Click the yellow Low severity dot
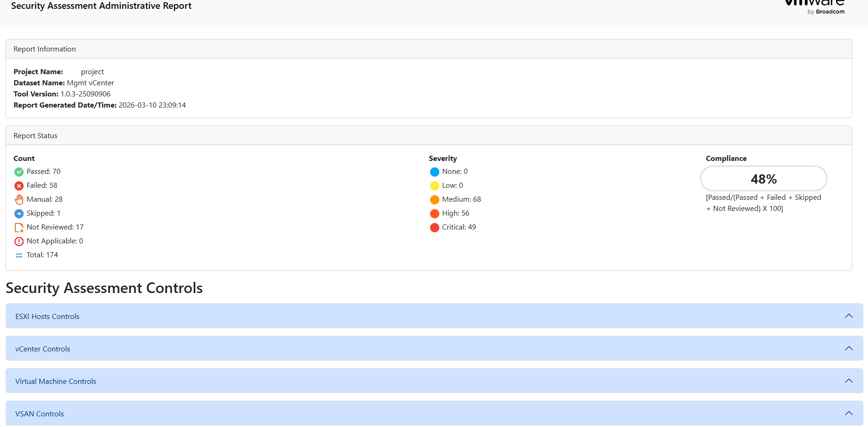This screenshot has height=427, width=868. coord(435,186)
